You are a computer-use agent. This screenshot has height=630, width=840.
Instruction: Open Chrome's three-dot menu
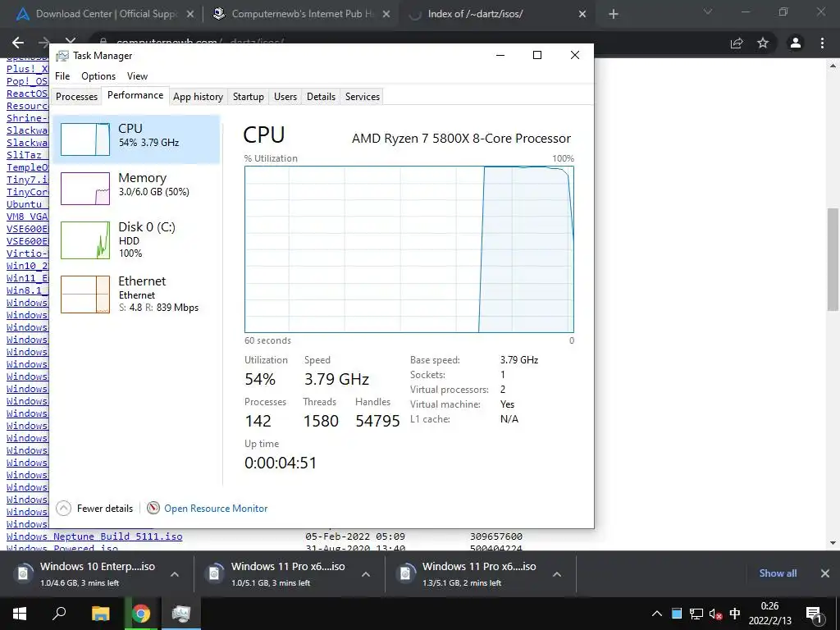click(x=822, y=43)
